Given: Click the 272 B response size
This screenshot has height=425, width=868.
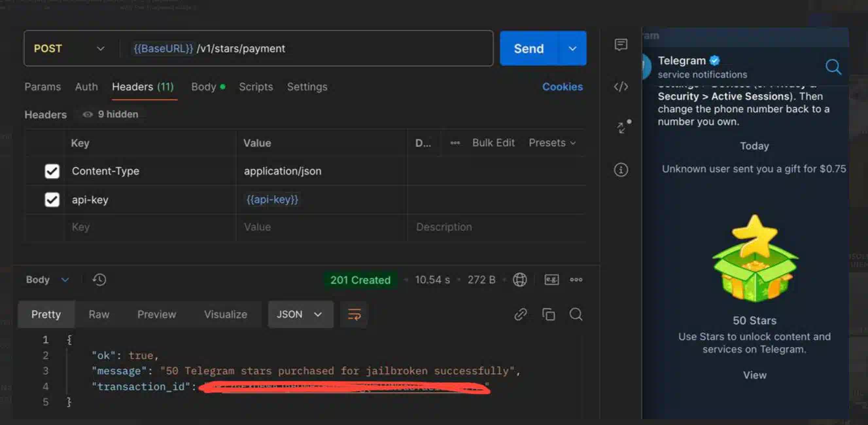Looking at the screenshot, I should 481,280.
